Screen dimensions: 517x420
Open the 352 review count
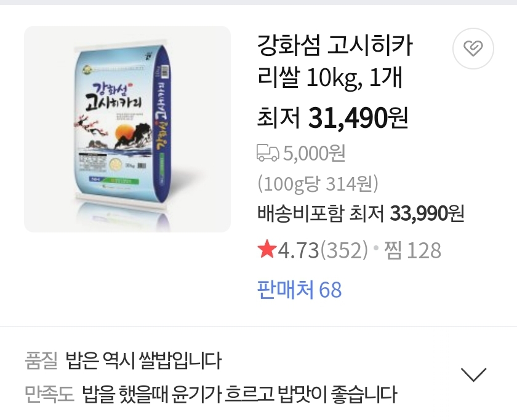coord(344,250)
